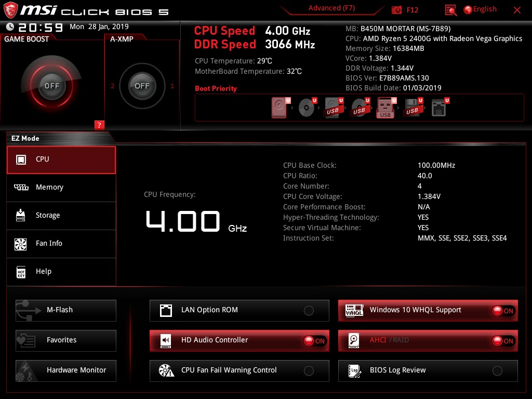Click the Help hotkey icon
This screenshot has height=399, width=532.
pyautogui.click(x=21, y=272)
